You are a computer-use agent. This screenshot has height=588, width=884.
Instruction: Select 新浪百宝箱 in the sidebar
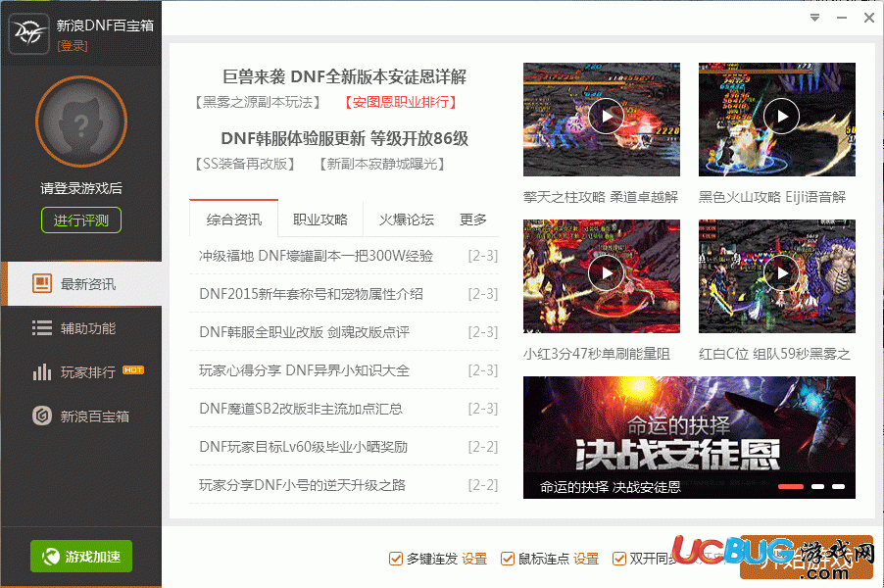pyautogui.click(x=81, y=416)
